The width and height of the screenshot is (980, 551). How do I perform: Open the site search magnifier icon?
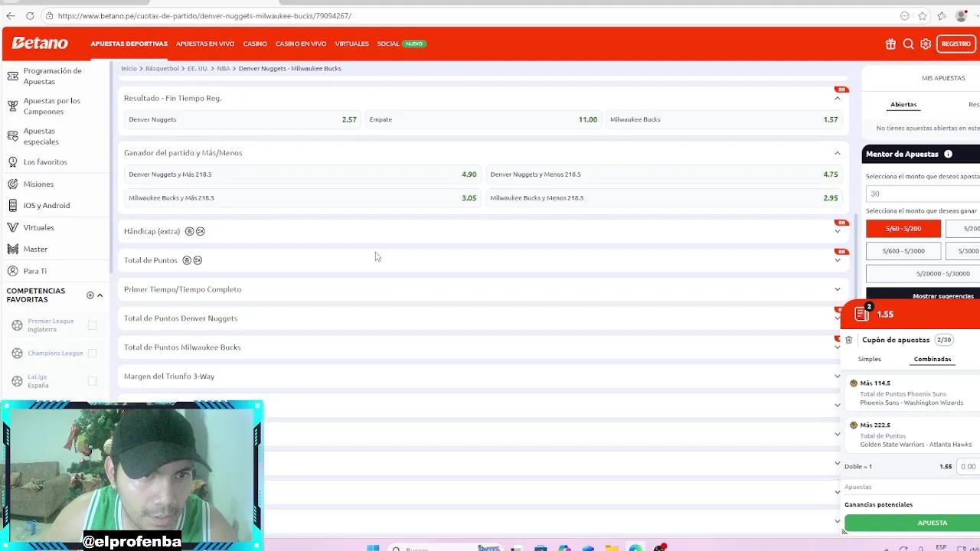point(908,44)
